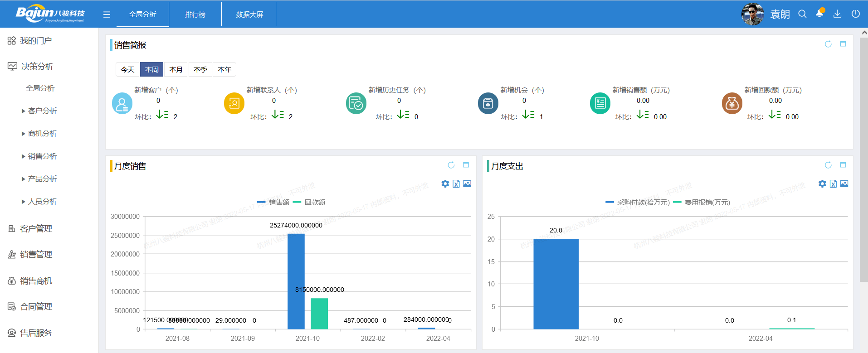Switch to 排行榜 tab
Viewport: 868px width, 353px height.
[195, 15]
